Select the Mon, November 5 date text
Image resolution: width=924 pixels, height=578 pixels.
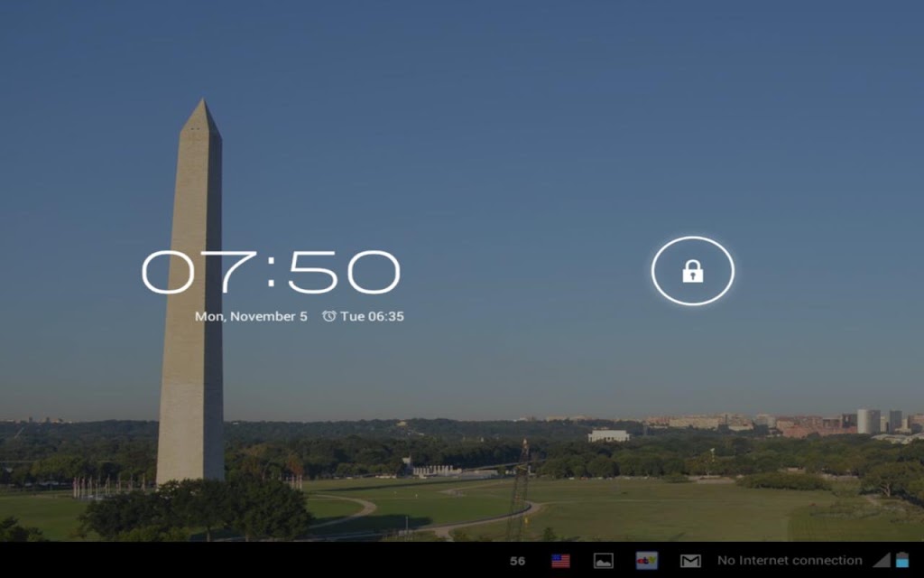tap(251, 316)
